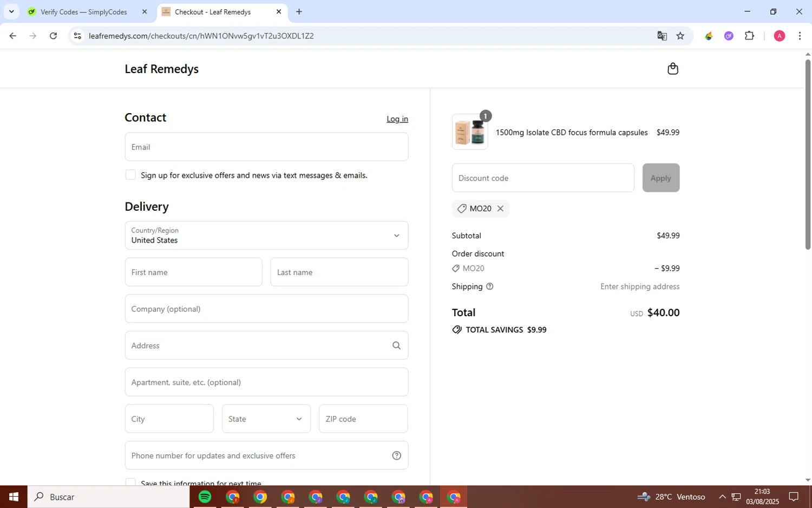Click the Apartment, suite, etc. field
Screen dimensions: 812x508
(266, 382)
